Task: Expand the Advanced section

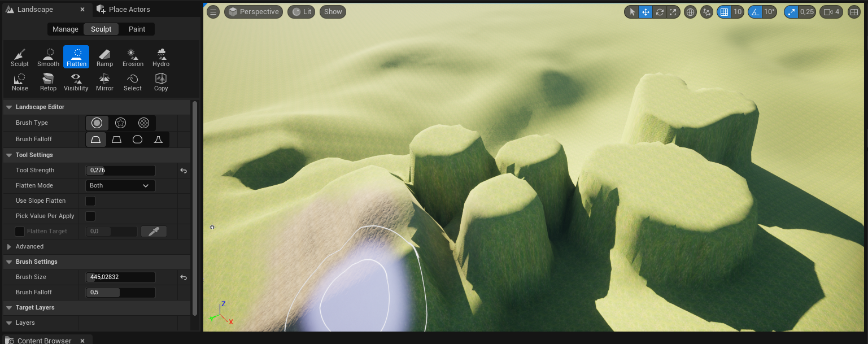Action: [x=9, y=247]
